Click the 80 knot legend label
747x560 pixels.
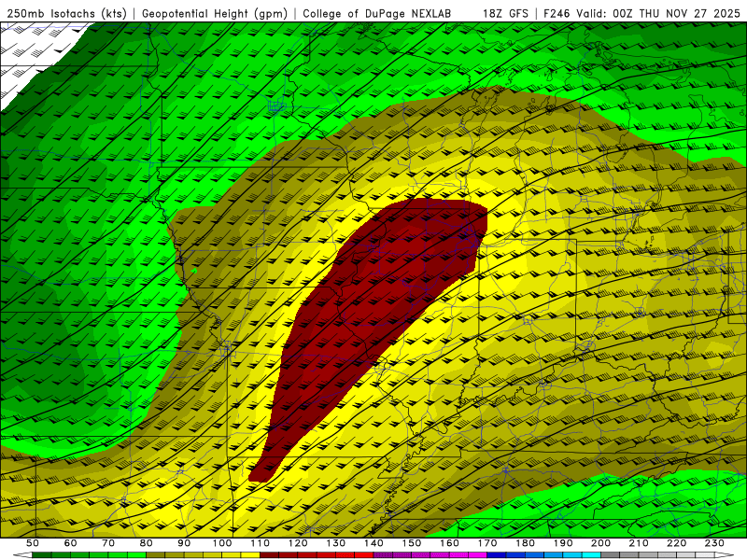[147, 543]
